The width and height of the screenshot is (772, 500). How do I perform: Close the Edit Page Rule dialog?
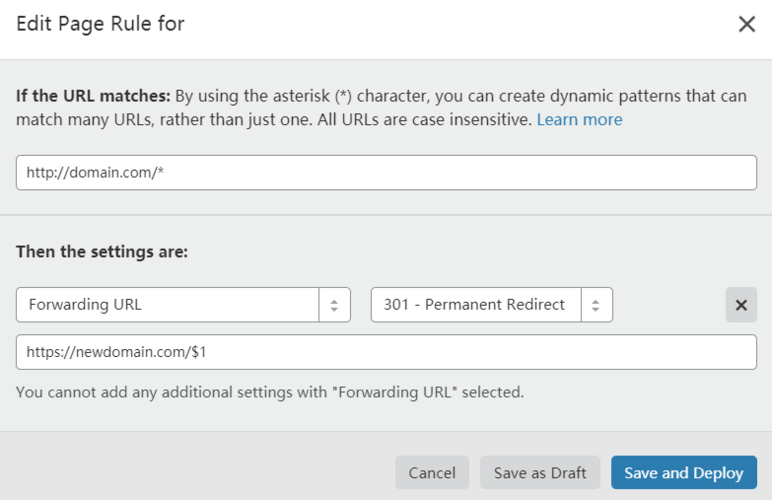pos(746,24)
